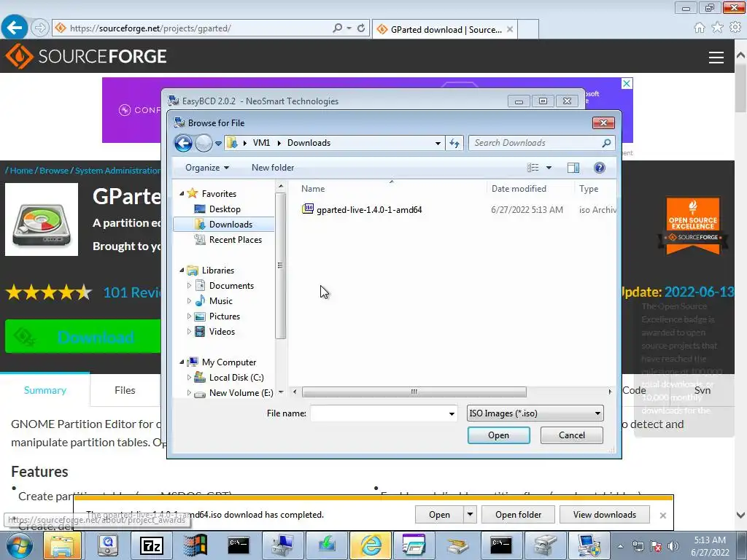Click Open folder in download bar
The image size is (747, 560).
coord(518,515)
